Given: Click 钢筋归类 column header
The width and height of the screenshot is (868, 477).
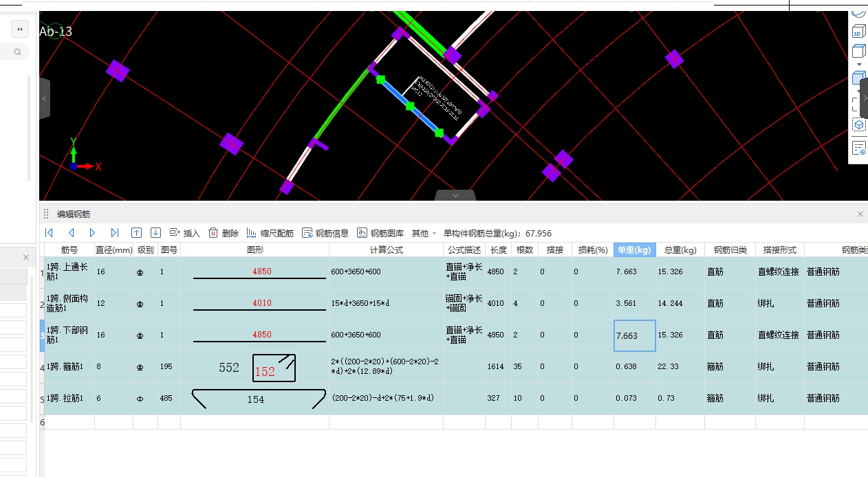Looking at the screenshot, I should (x=730, y=250).
